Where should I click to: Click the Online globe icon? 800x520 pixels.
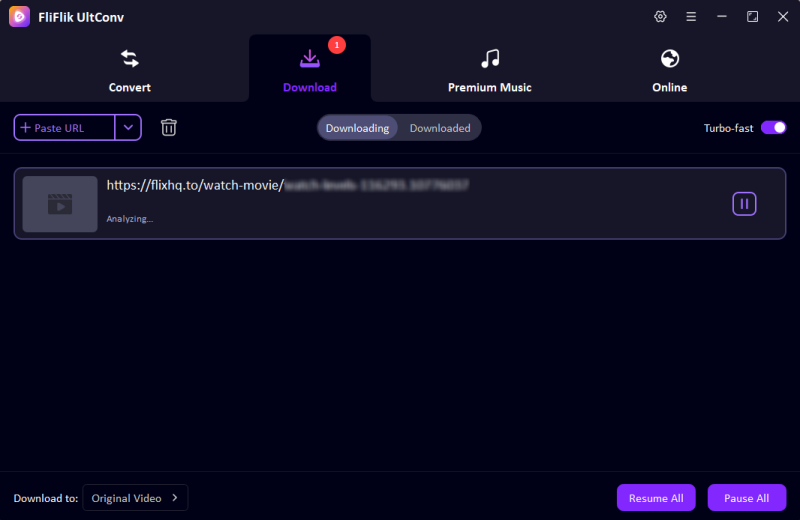click(x=670, y=59)
